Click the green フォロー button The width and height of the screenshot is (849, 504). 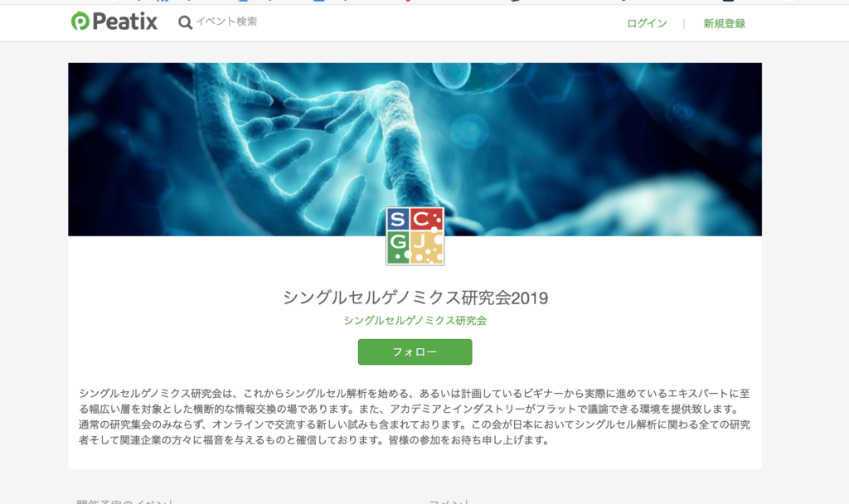[x=415, y=351]
